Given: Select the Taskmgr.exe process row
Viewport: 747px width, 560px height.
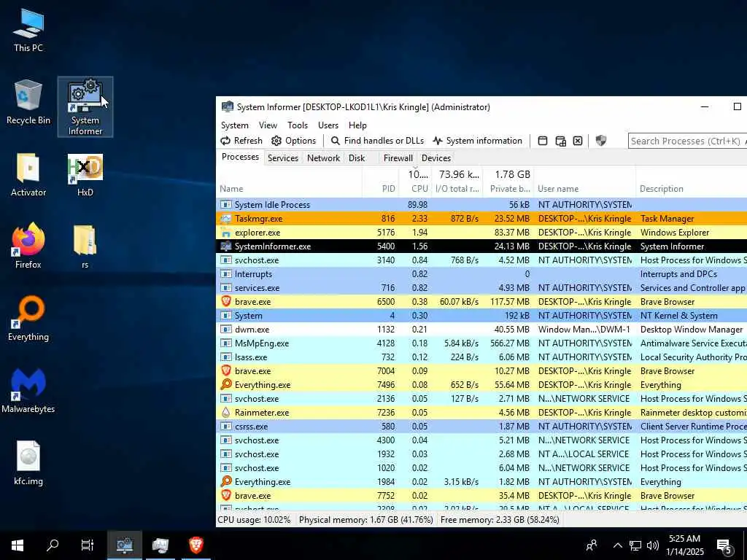Looking at the screenshot, I should click(x=481, y=219).
